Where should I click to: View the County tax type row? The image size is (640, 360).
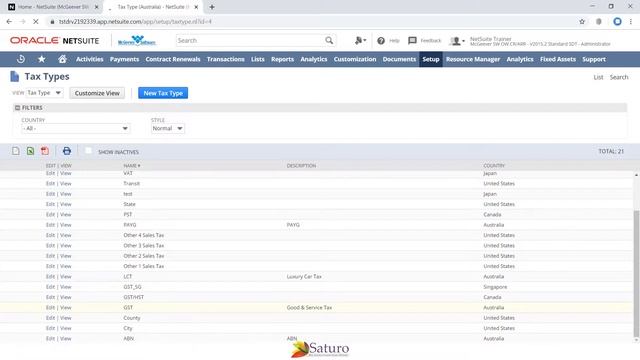click(x=65, y=318)
